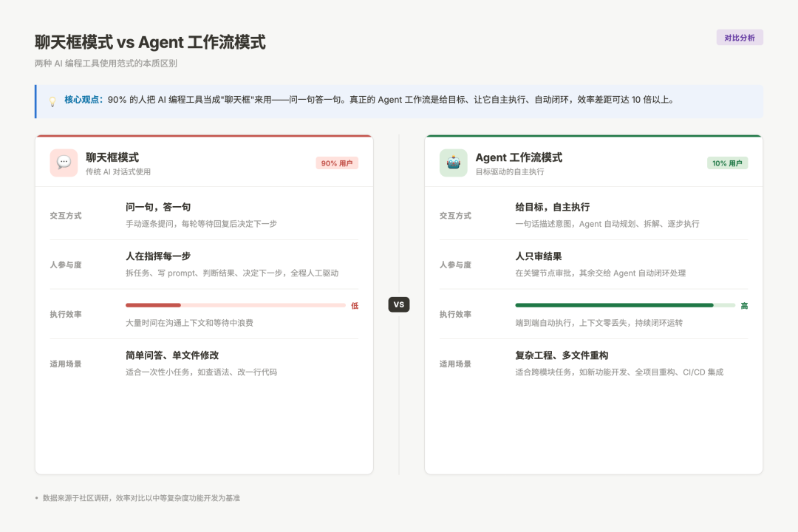Click the lightbulb icon beside 核心观点

[52, 101]
